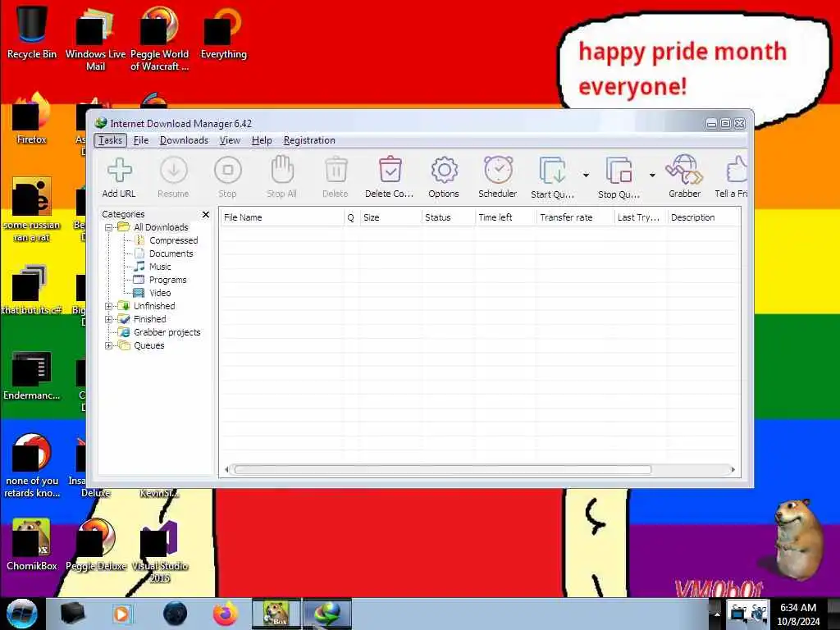Image resolution: width=840 pixels, height=630 pixels.
Task: Open the Scheduler clock icon
Action: [x=498, y=171]
